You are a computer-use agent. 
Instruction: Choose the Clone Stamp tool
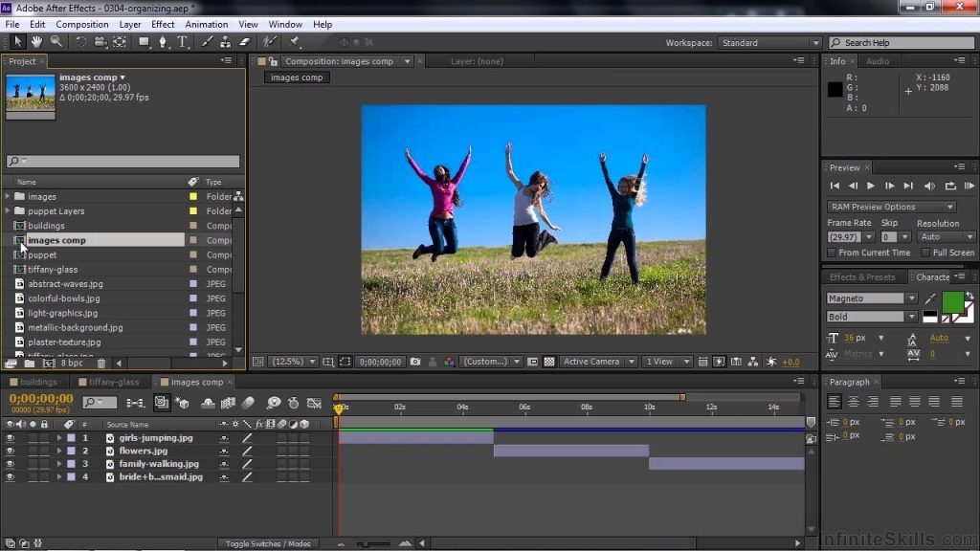coord(225,42)
